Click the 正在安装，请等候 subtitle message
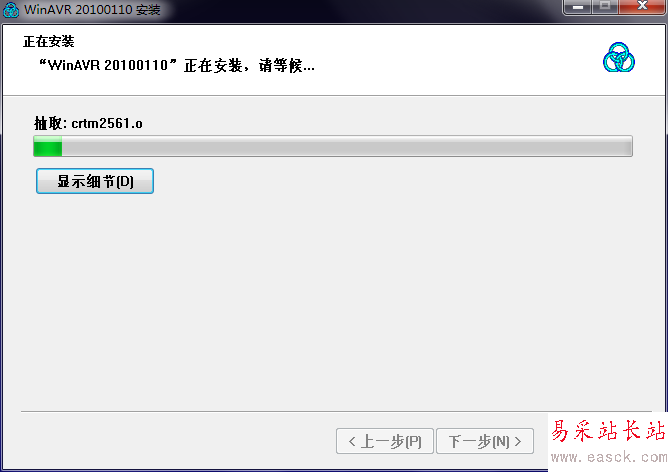The height and width of the screenshot is (472, 668). [177, 65]
